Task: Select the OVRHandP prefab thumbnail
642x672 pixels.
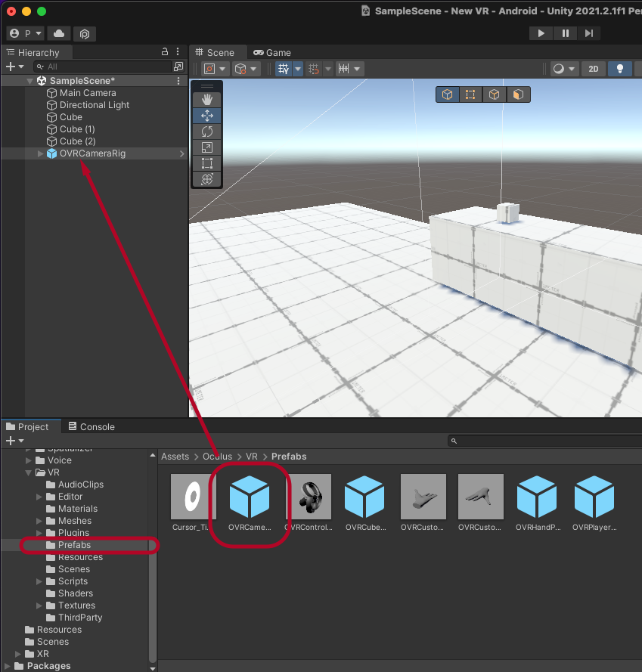Action: [537, 497]
